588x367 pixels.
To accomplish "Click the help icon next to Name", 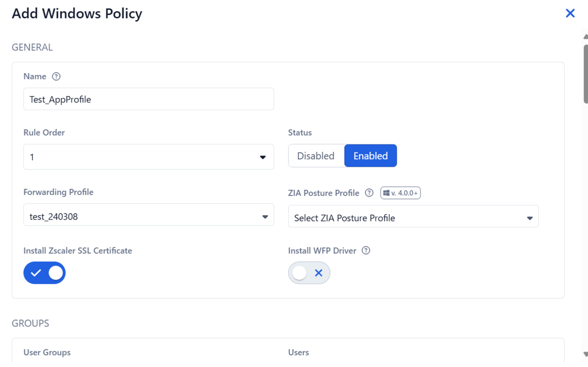I will pyautogui.click(x=56, y=76).
